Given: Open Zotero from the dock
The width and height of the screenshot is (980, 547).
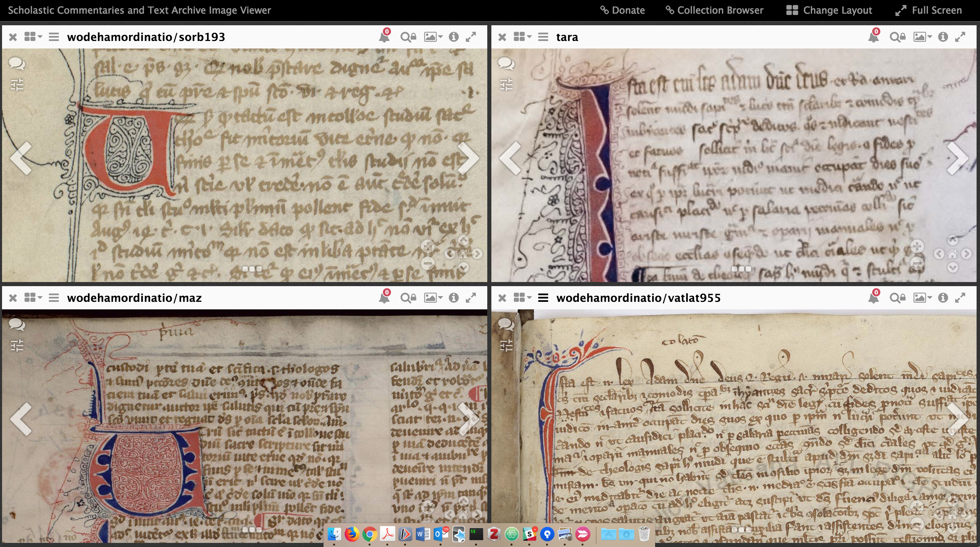Looking at the screenshot, I should tap(493, 534).
